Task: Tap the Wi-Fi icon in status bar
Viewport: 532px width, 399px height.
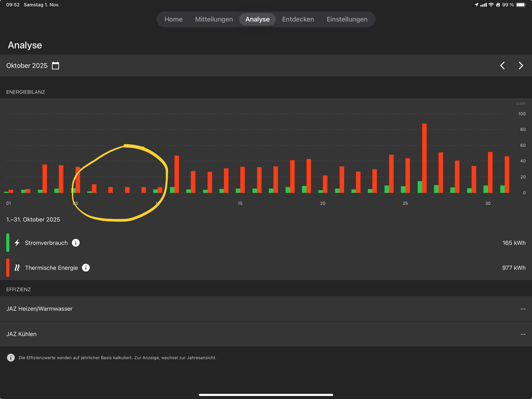Action: coord(491,4)
